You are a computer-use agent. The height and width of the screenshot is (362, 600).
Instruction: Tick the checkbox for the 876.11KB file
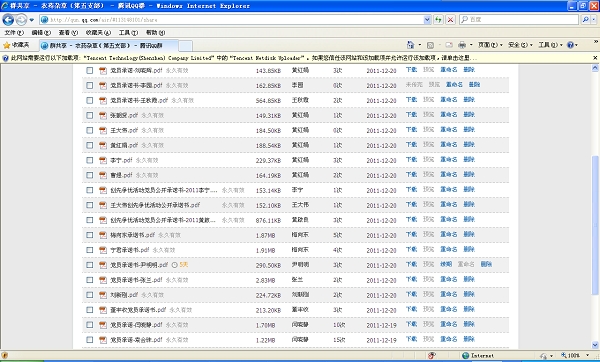(90, 220)
